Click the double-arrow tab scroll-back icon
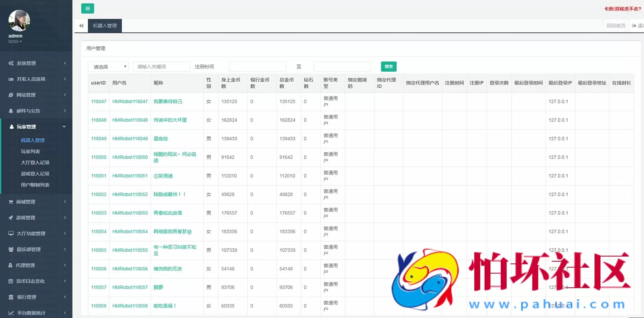 pyautogui.click(x=81, y=26)
